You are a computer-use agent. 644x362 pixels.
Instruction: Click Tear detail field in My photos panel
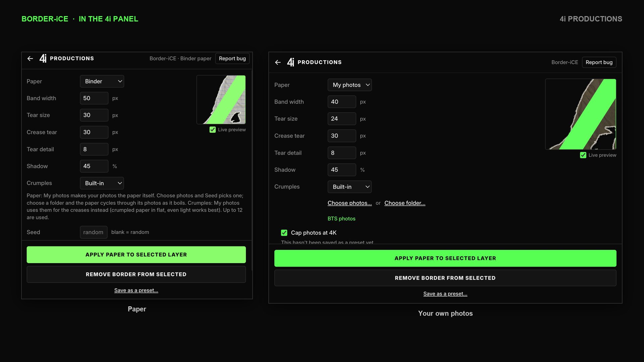pyautogui.click(x=342, y=153)
